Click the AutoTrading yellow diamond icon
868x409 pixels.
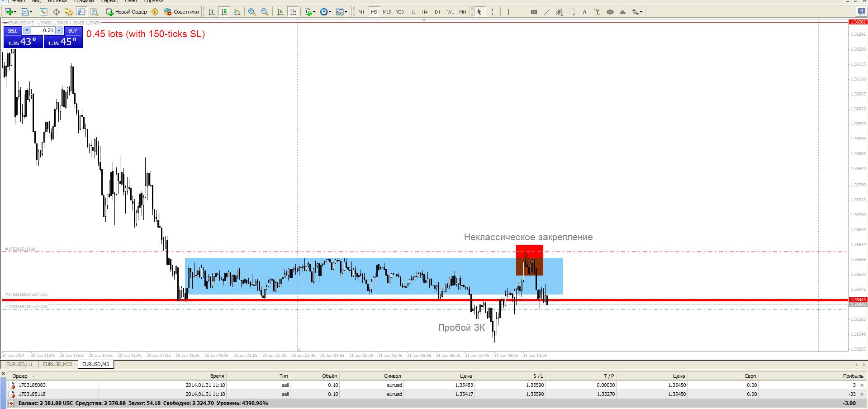click(x=155, y=12)
